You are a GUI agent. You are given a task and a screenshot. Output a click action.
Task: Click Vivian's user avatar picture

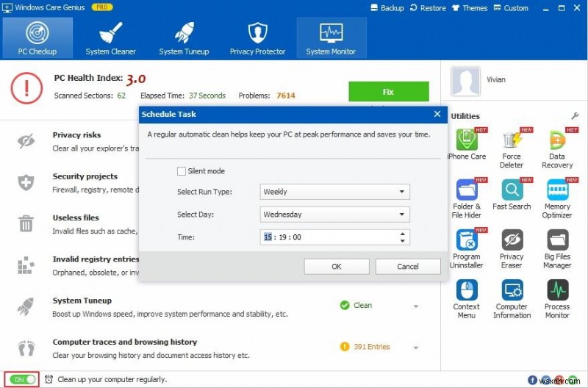(x=465, y=82)
